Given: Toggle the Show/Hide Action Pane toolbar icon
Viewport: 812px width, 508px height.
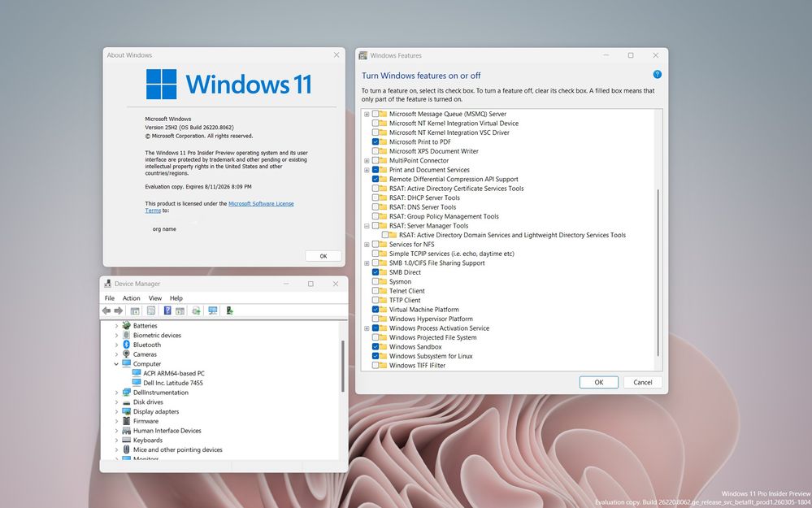Looking at the screenshot, I should [x=180, y=310].
